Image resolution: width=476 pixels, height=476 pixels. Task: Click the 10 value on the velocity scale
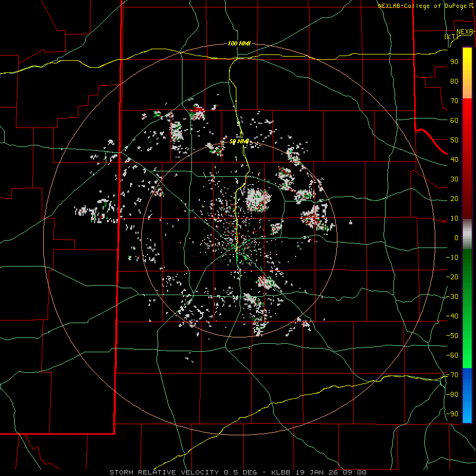click(454, 218)
